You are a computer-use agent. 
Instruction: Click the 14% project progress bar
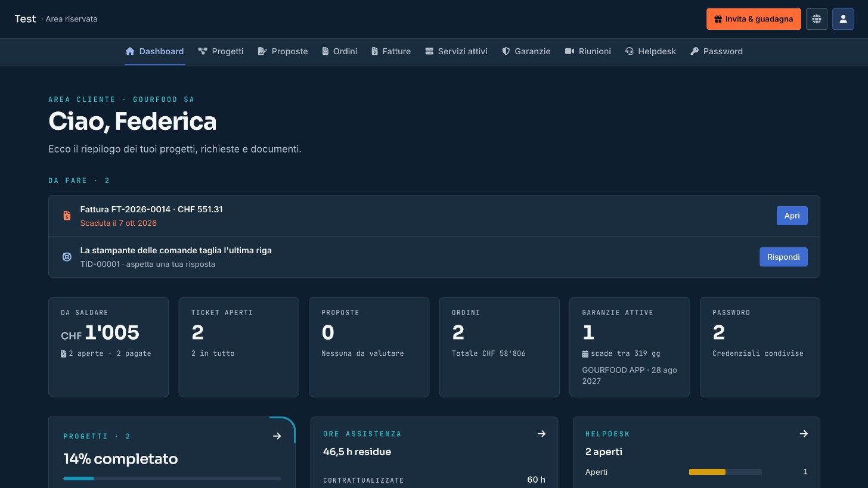[172, 478]
